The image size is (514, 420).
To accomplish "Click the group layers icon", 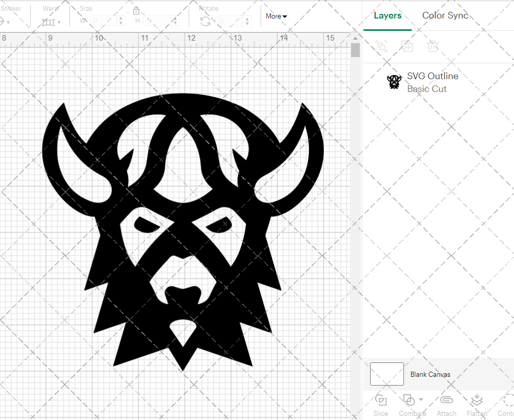I will 381,47.
